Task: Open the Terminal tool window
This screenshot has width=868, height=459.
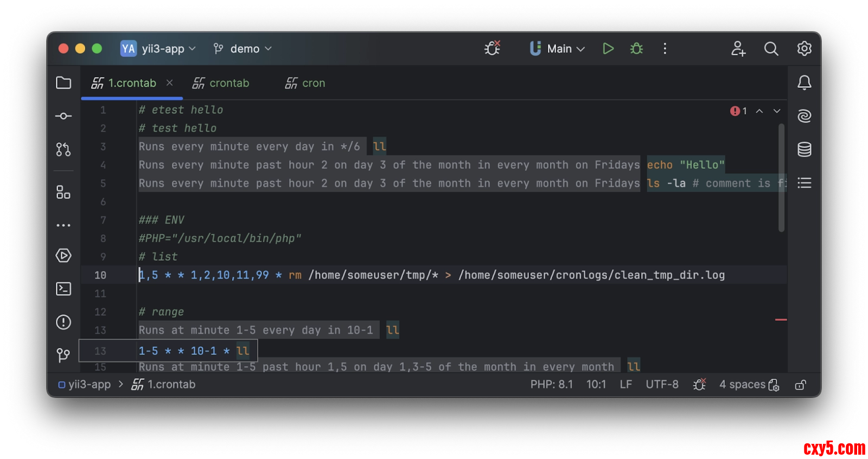Action: point(63,289)
